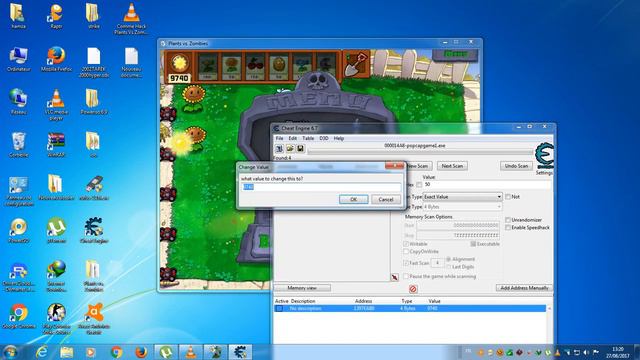Click the Next Scan button

pos(452,166)
